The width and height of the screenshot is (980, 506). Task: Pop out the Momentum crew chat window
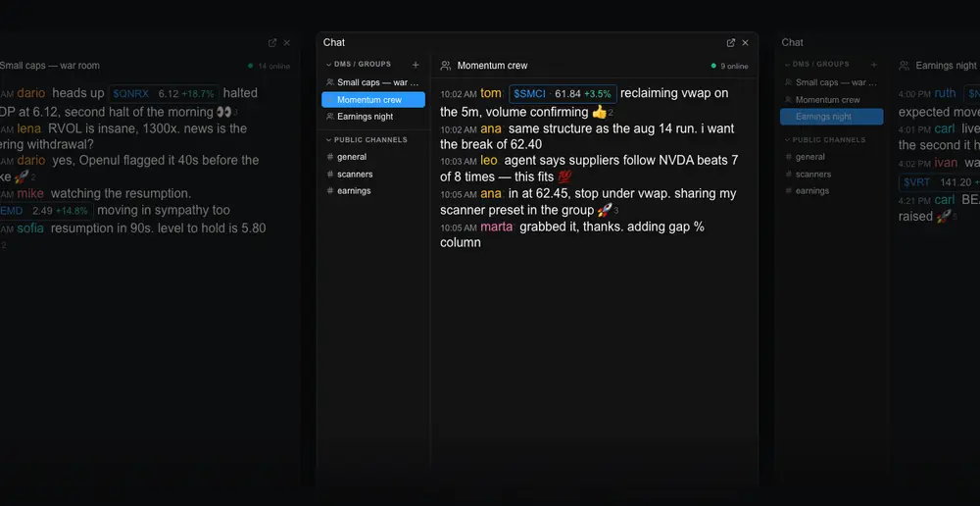[x=731, y=42]
